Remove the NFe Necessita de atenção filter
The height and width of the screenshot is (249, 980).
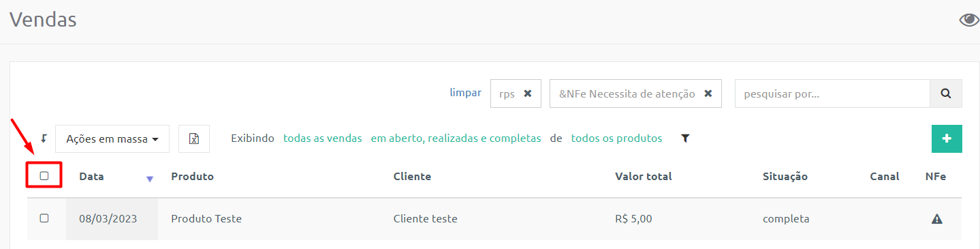click(x=708, y=93)
